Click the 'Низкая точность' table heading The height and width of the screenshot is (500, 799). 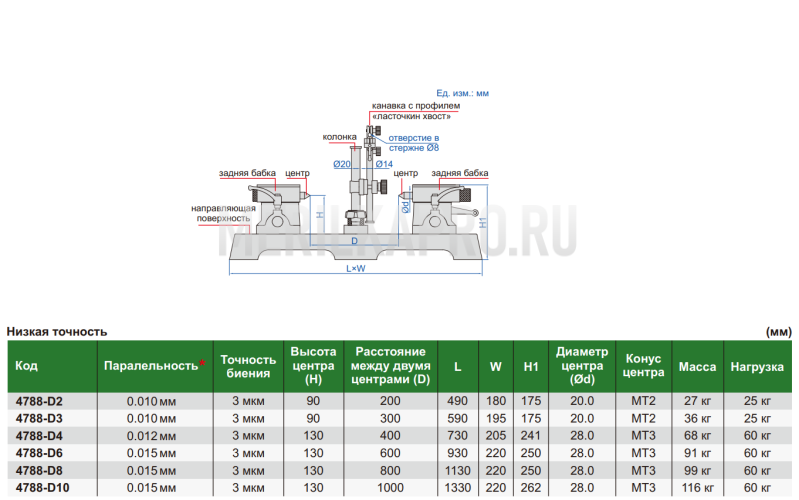[x=57, y=332]
